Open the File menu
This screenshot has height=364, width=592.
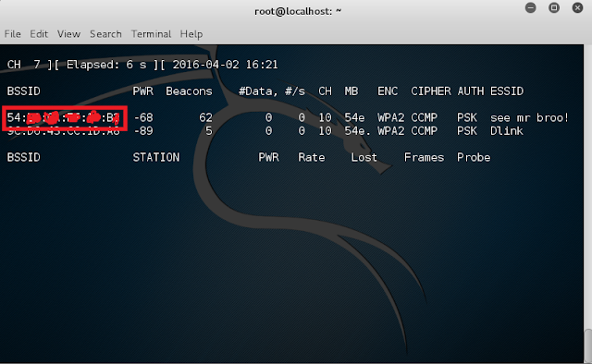click(12, 34)
